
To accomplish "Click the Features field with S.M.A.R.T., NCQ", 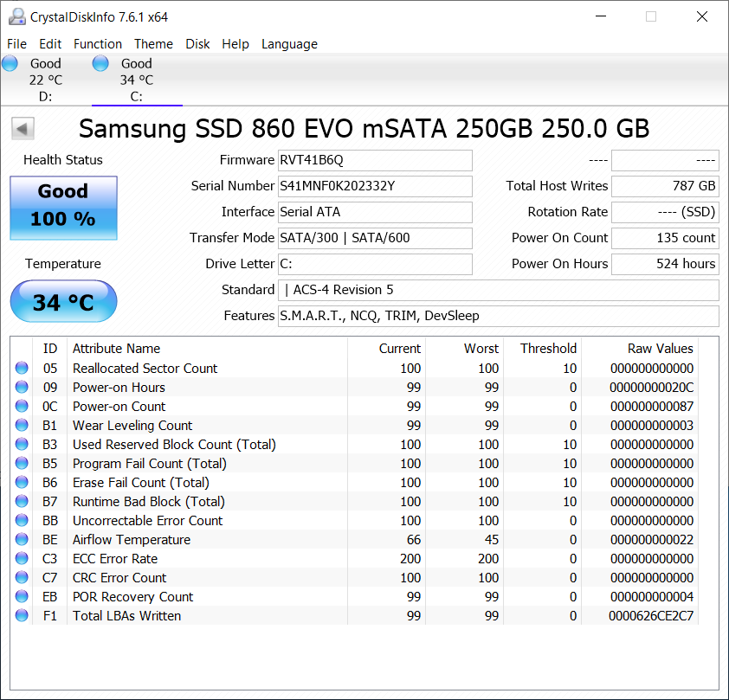I will [x=499, y=317].
